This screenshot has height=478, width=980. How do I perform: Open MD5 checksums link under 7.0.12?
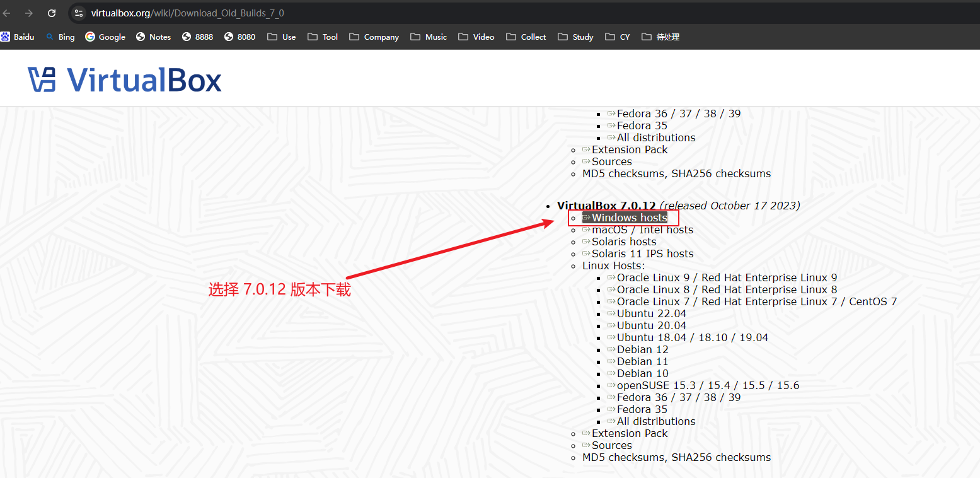click(x=624, y=457)
